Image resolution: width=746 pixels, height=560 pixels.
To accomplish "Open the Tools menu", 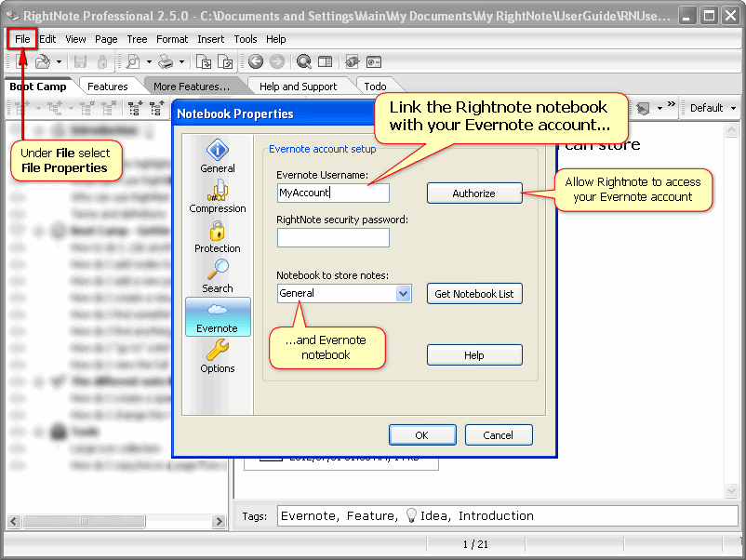I will click(246, 39).
